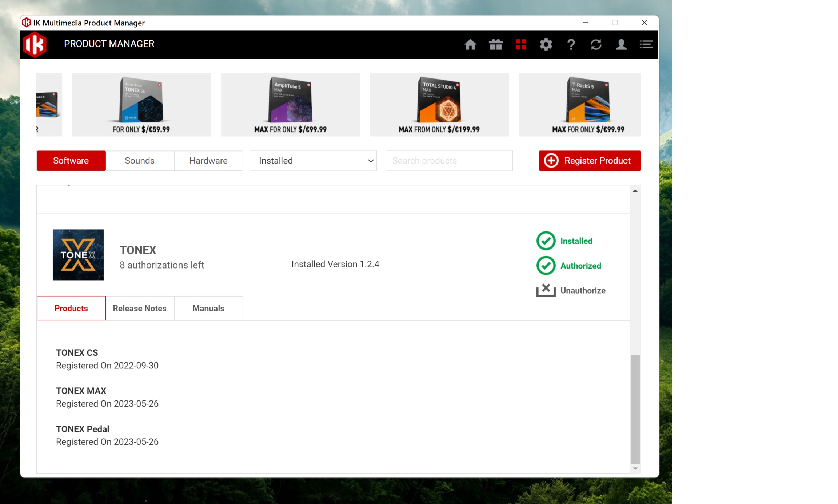Click the TONEX Unauthorize icon
Screen dimensions: 838x504
[x=546, y=290]
